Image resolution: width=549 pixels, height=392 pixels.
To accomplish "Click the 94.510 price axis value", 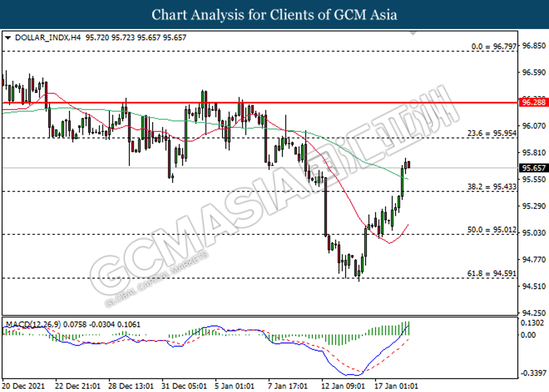I will tap(534, 286).
